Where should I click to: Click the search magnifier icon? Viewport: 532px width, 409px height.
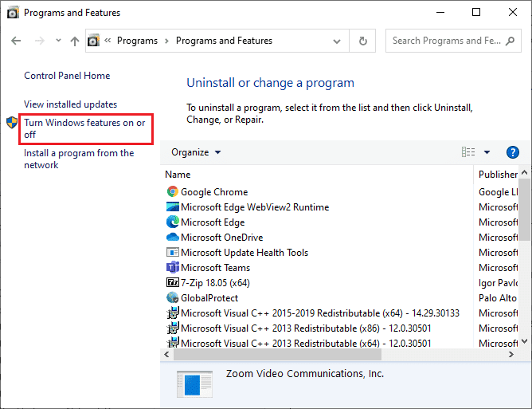[510, 41]
